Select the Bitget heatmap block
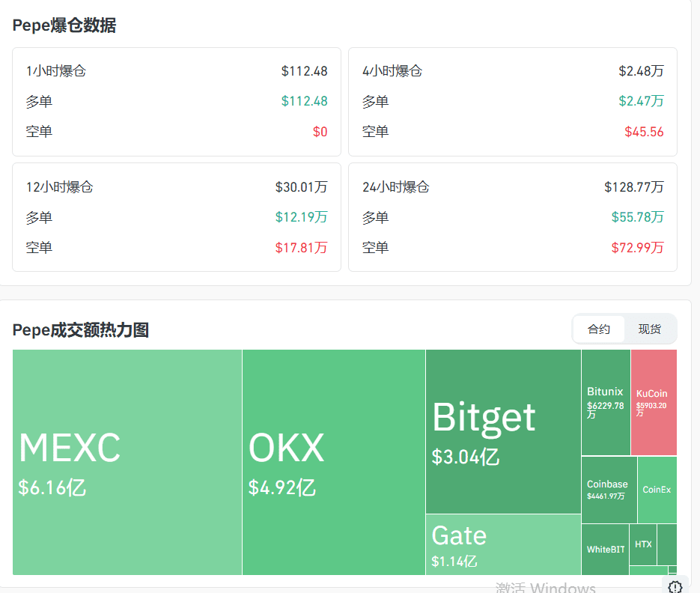The width and height of the screenshot is (700, 593). 504,431
